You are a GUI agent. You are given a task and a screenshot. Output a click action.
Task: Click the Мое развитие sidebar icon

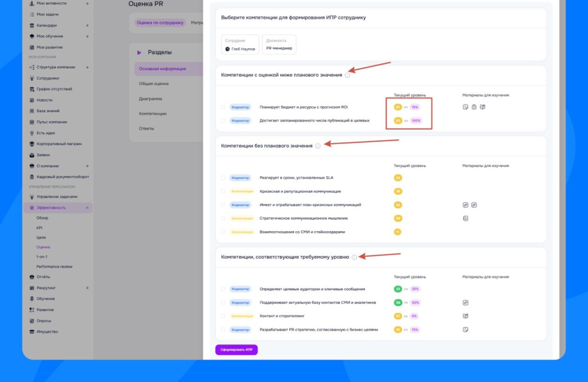click(32, 47)
